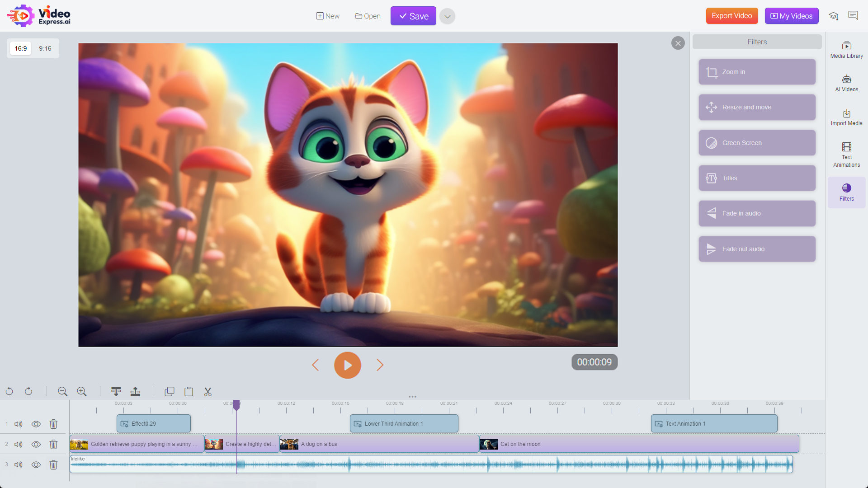Open the Media Library panel
Screen dimensions: 868x488
point(846,50)
